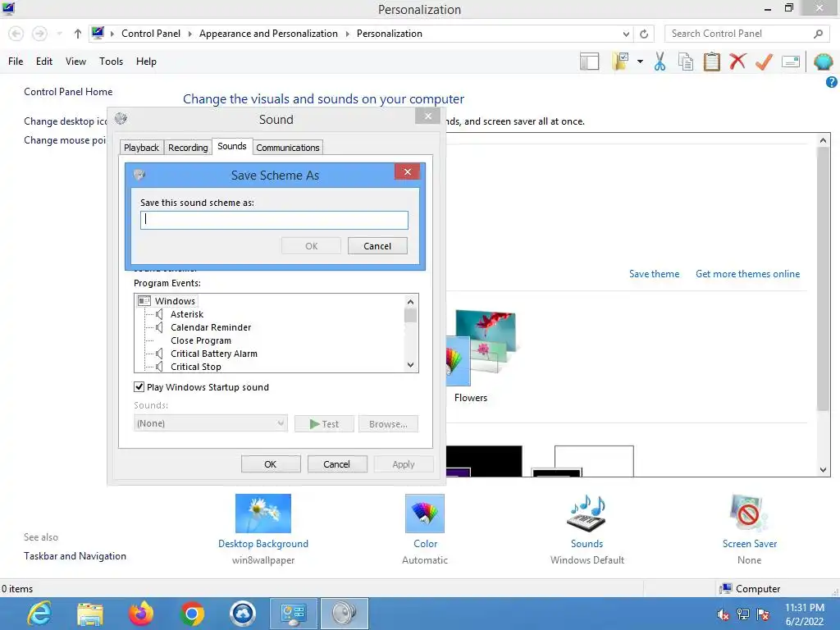Open the Desktop Background icon
This screenshot has width=840, height=630.
pos(263,514)
